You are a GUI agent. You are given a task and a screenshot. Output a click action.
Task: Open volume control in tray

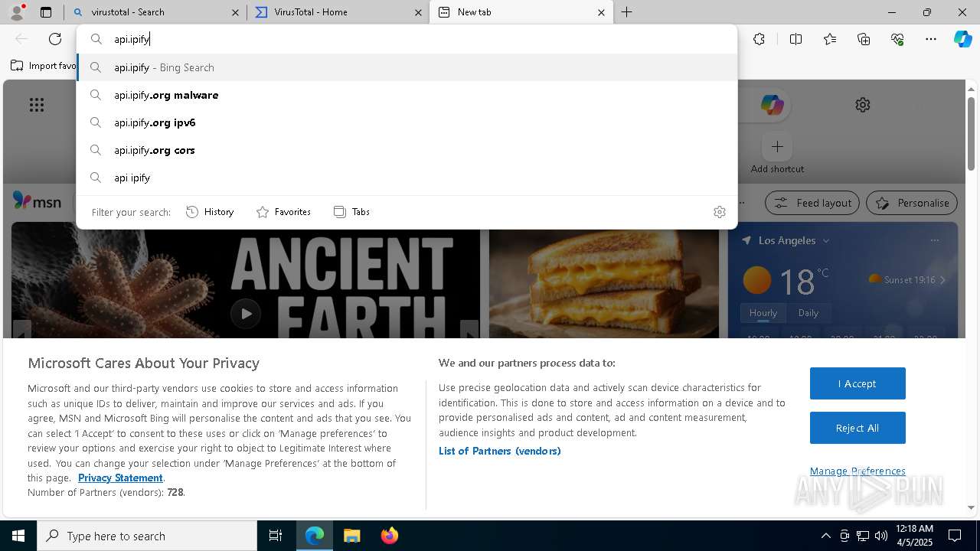(881, 536)
